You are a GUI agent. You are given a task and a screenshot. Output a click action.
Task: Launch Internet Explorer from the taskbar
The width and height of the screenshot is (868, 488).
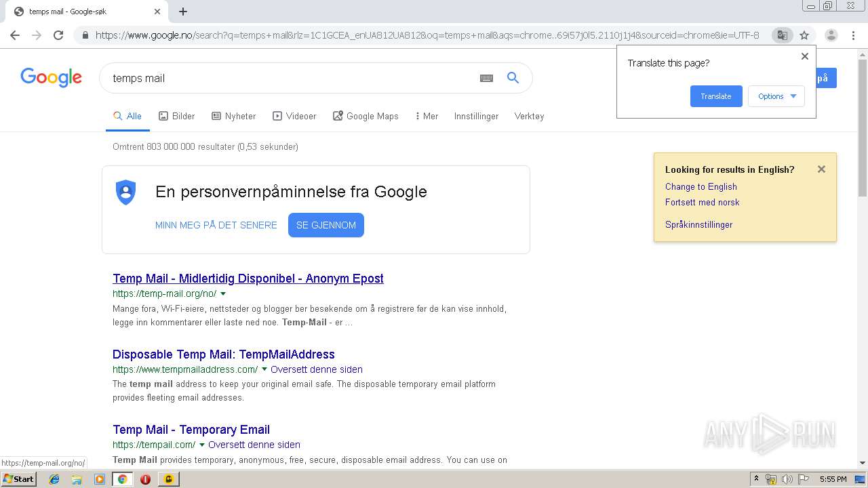tap(54, 479)
